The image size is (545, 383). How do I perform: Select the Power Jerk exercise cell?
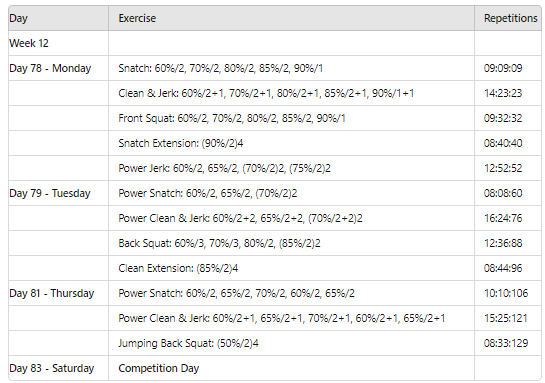[x=291, y=168]
